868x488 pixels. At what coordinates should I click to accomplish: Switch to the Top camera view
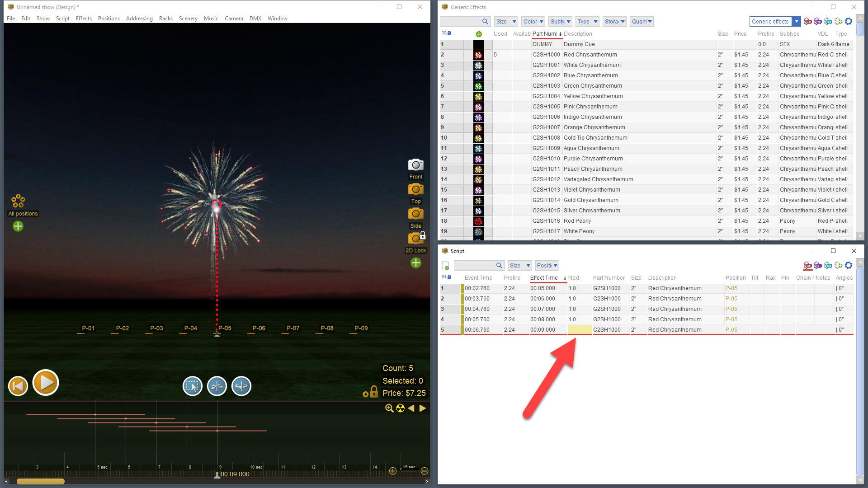(x=415, y=189)
